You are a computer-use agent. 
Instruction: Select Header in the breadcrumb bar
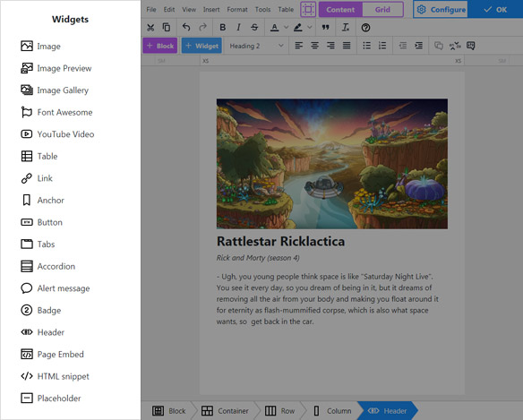[x=387, y=411]
